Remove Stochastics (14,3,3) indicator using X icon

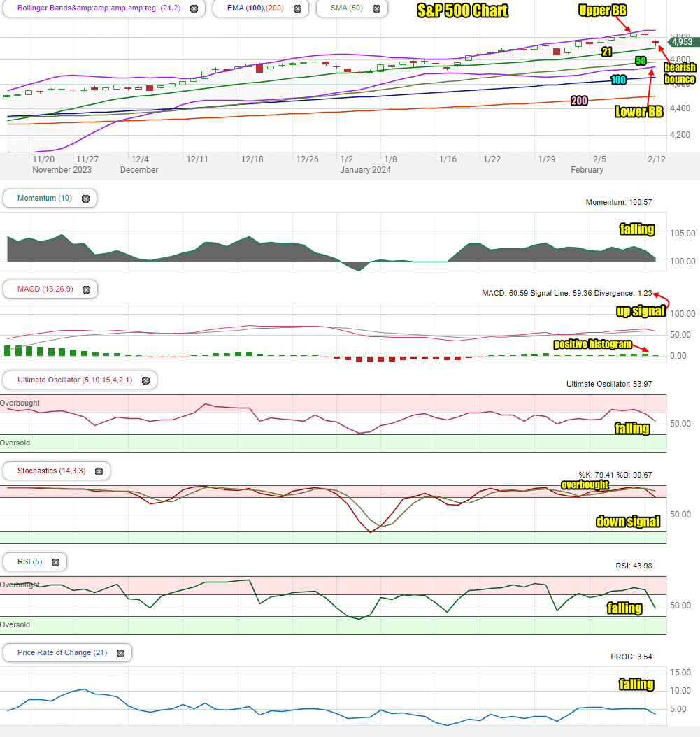tap(99, 471)
